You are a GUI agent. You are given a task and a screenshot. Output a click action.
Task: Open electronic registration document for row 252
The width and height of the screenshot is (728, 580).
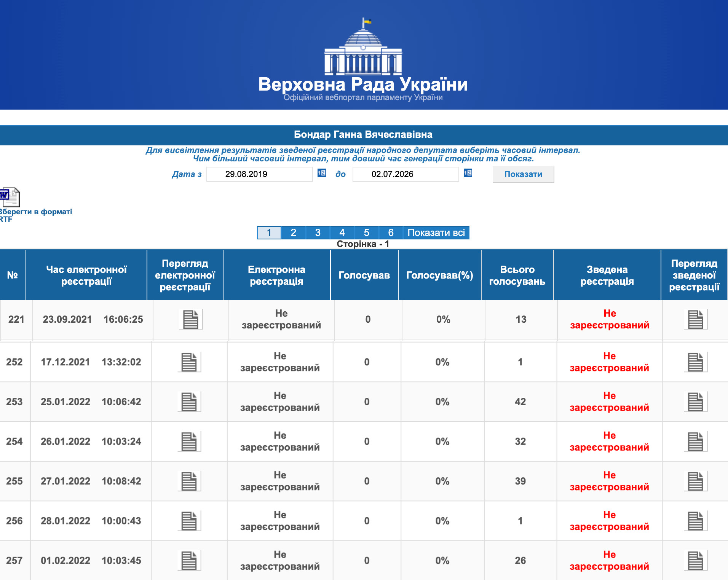coord(189,362)
